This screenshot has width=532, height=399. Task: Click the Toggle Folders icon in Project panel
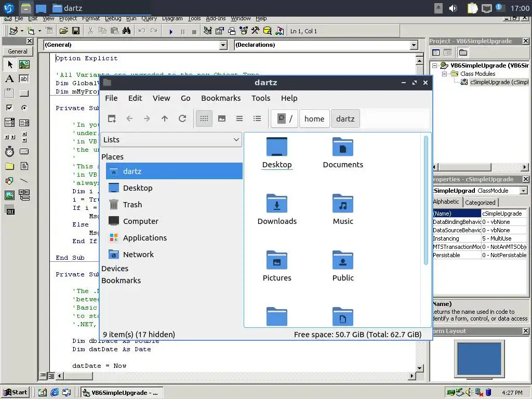pyautogui.click(x=463, y=52)
